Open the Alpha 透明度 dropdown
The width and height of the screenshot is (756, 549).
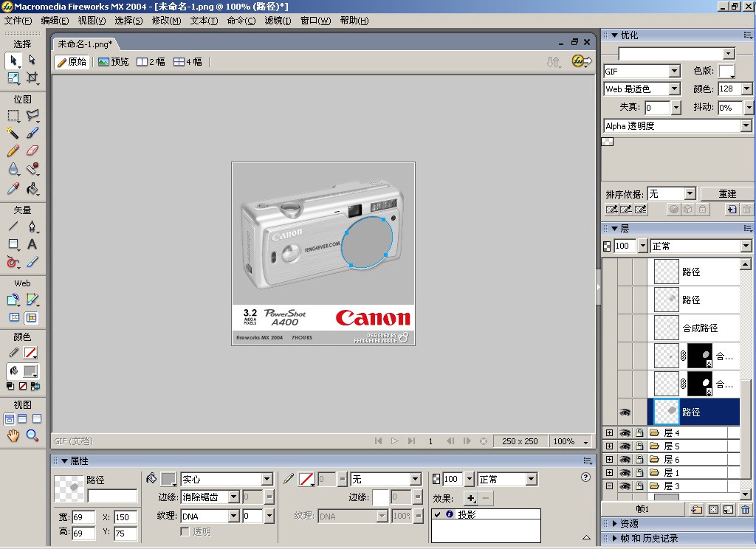[746, 125]
